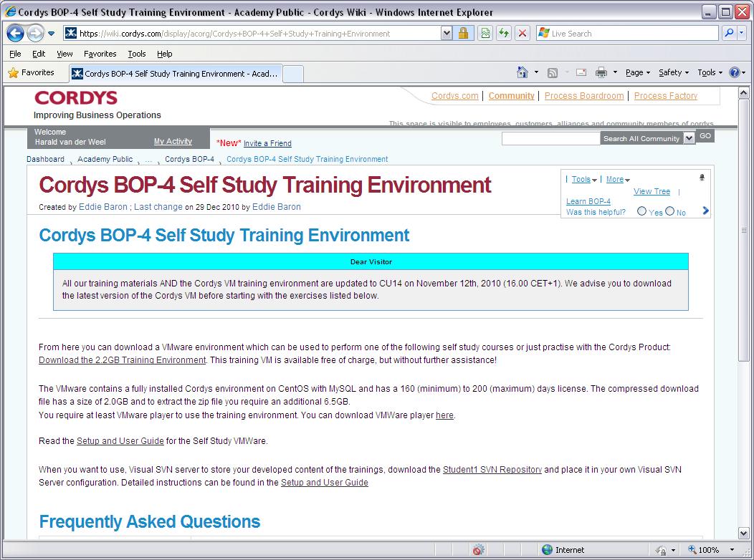
Task: Open the Student1 SVN Repository link
Action: point(492,469)
